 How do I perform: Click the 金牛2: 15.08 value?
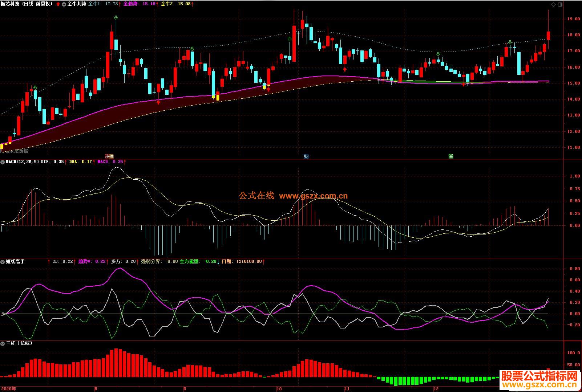tap(175, 4)
